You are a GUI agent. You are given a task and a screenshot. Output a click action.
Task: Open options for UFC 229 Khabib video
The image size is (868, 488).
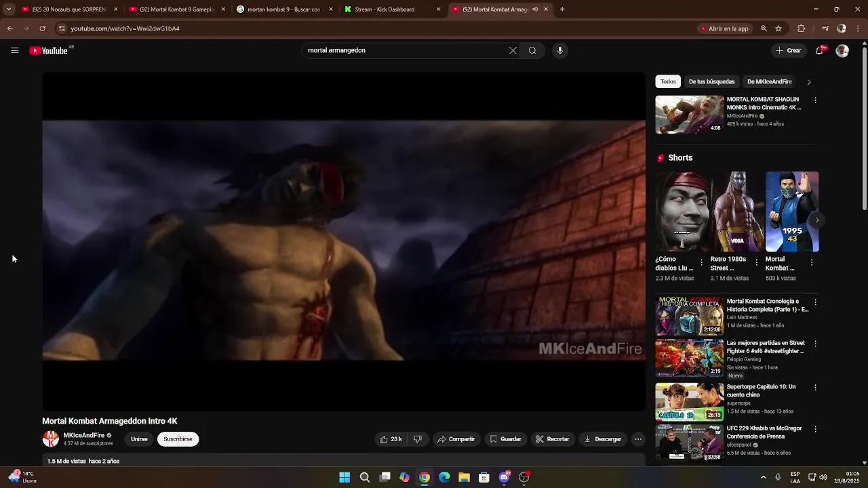815,429
